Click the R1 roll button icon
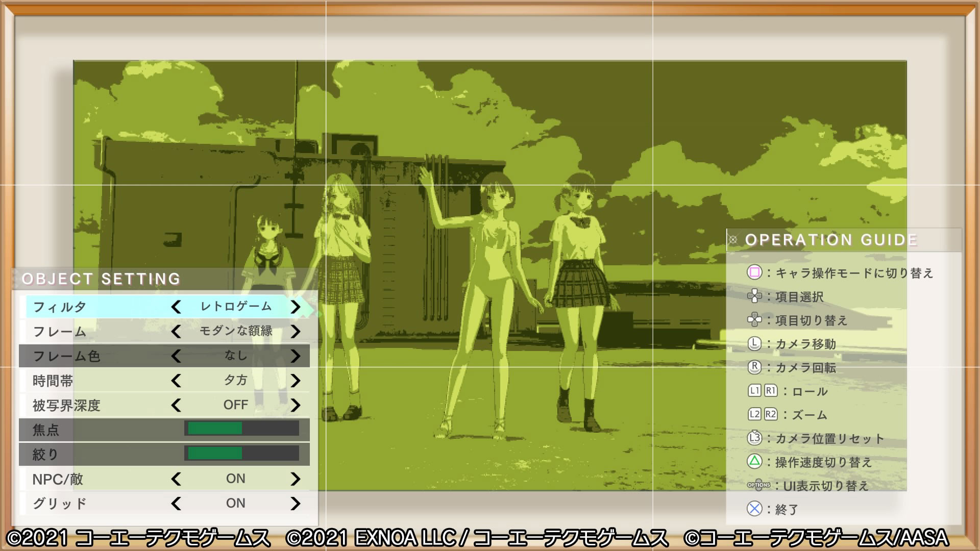The image size is (980, 551). 771,391
